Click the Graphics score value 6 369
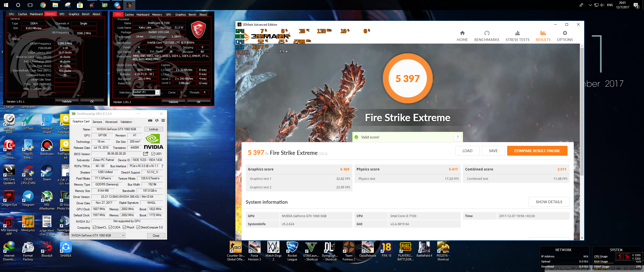This screenshot has width=644, height=272. tap(345, 169)
